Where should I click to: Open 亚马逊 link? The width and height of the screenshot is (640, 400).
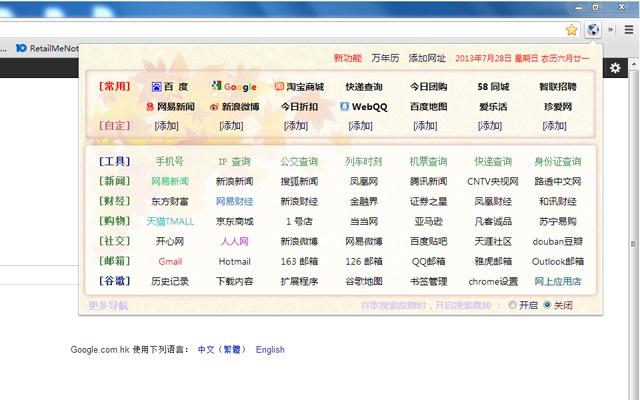tap(428, 221)
